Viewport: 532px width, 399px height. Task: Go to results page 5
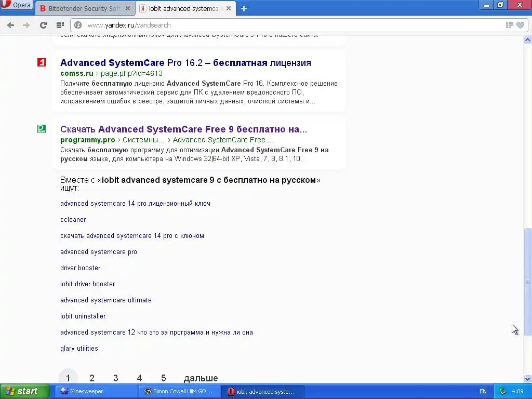[164, 378]
